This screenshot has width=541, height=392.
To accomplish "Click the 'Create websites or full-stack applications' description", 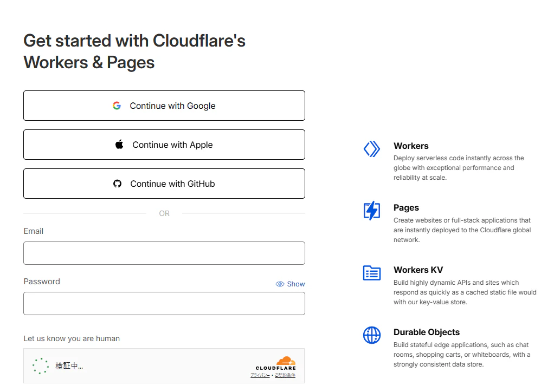I will pyautogui.click(x=462, y=230).
